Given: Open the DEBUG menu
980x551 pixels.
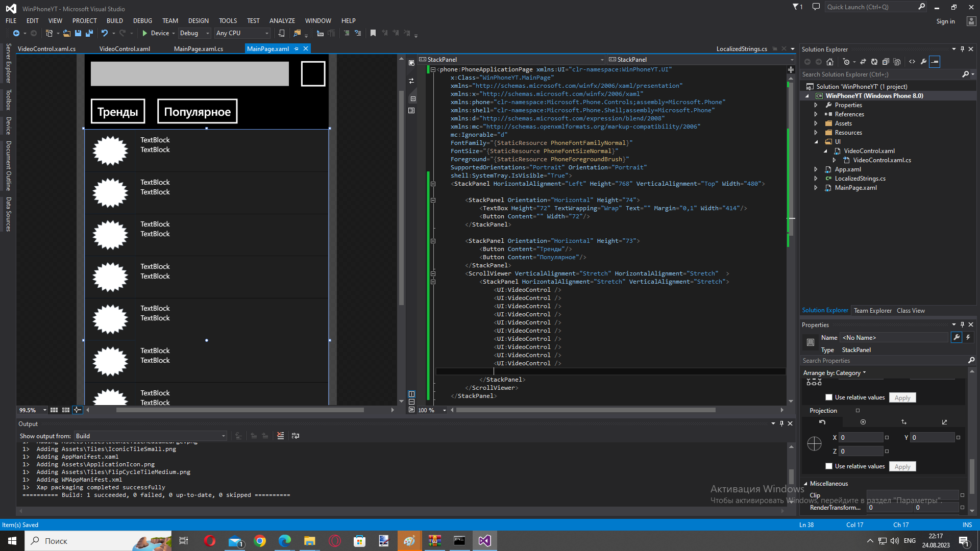Looking at the screenshot, I should click(142, 21).
